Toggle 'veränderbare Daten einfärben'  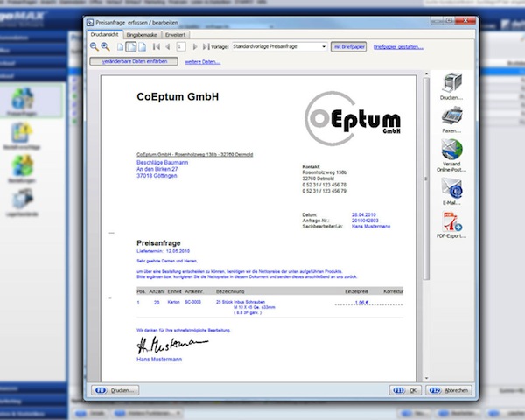134,61
